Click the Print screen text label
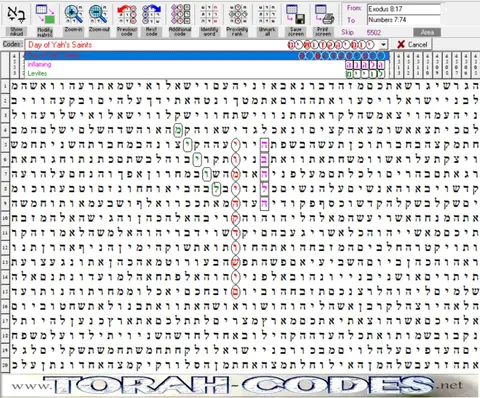480x398 pixels. click(x=324, y=31)
